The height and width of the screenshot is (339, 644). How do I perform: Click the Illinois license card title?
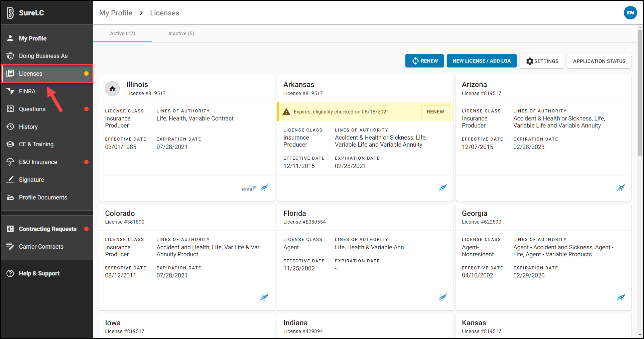click(137, 84)
